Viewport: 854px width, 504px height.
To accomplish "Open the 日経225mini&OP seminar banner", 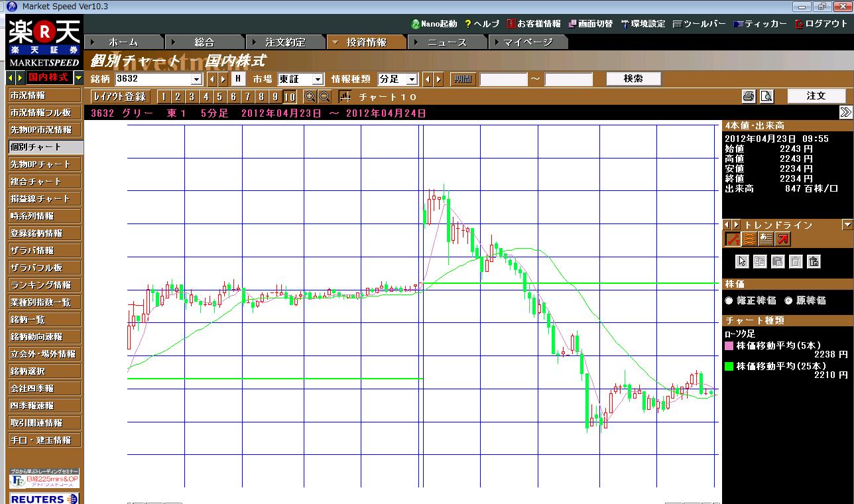I will click(45, 479).
